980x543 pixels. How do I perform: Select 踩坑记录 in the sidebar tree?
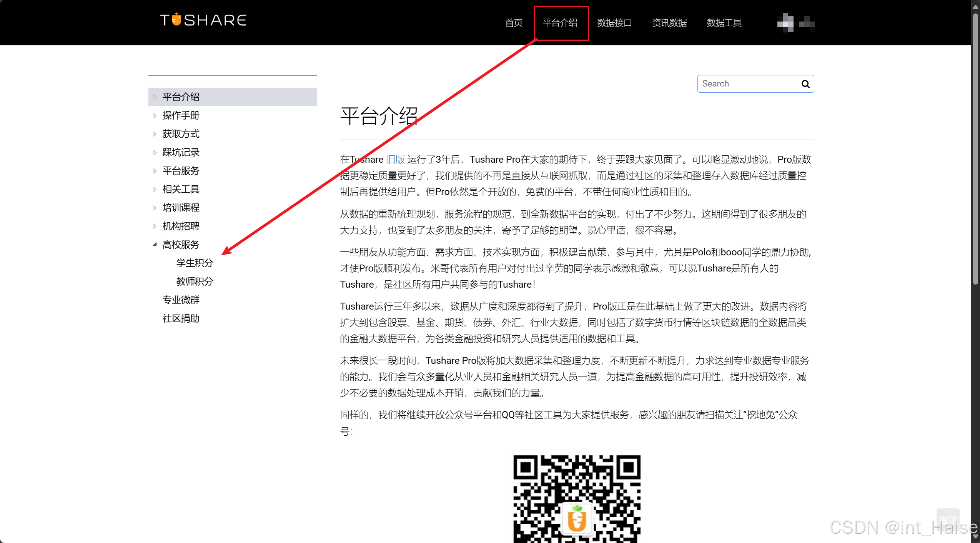[180, 152]
